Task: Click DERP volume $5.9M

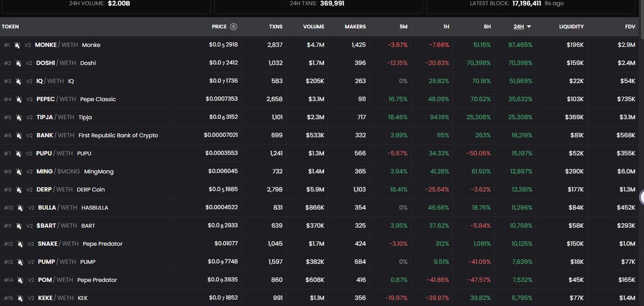Action: (x=315, y=190)
